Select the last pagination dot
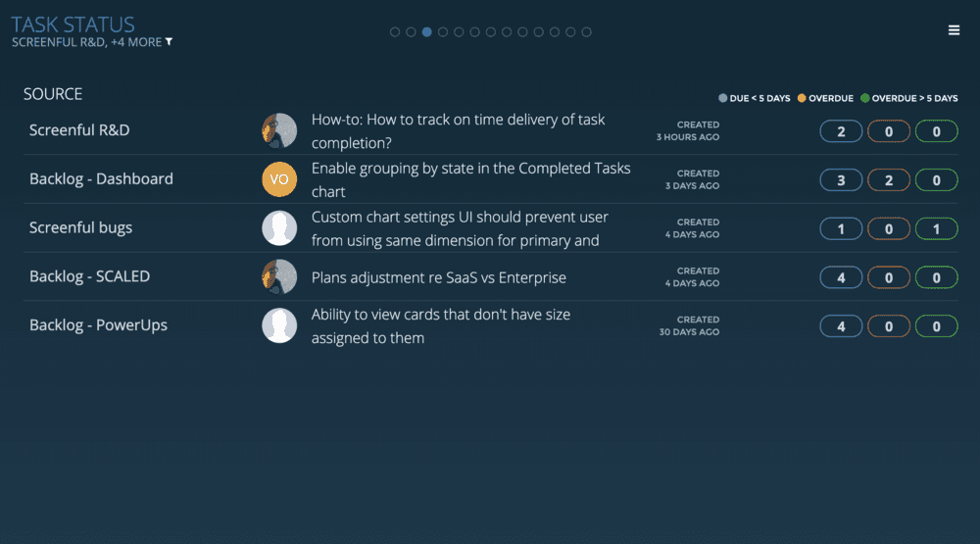The height and width of the screenshot is (544, 980). click(586, 32)
